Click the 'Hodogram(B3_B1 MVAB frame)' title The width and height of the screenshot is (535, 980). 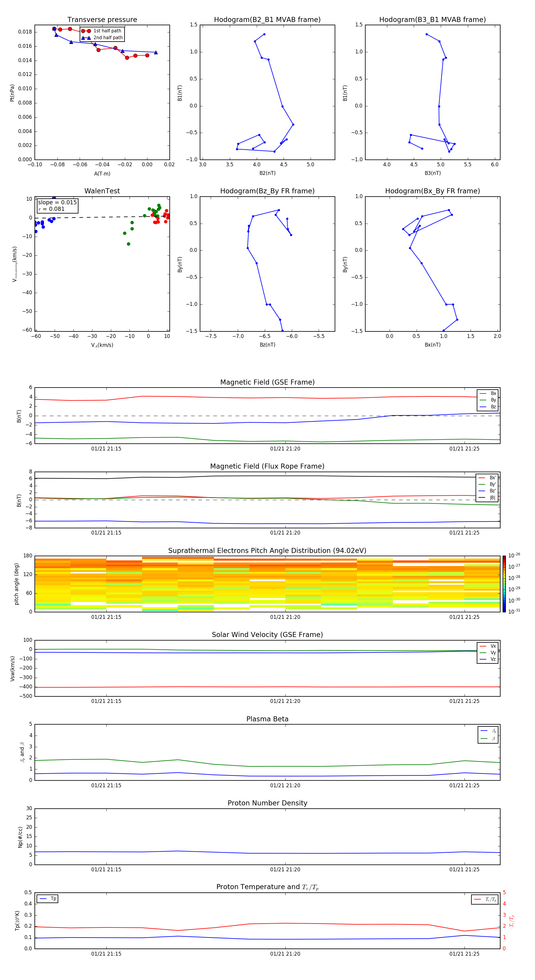[432, 19]
